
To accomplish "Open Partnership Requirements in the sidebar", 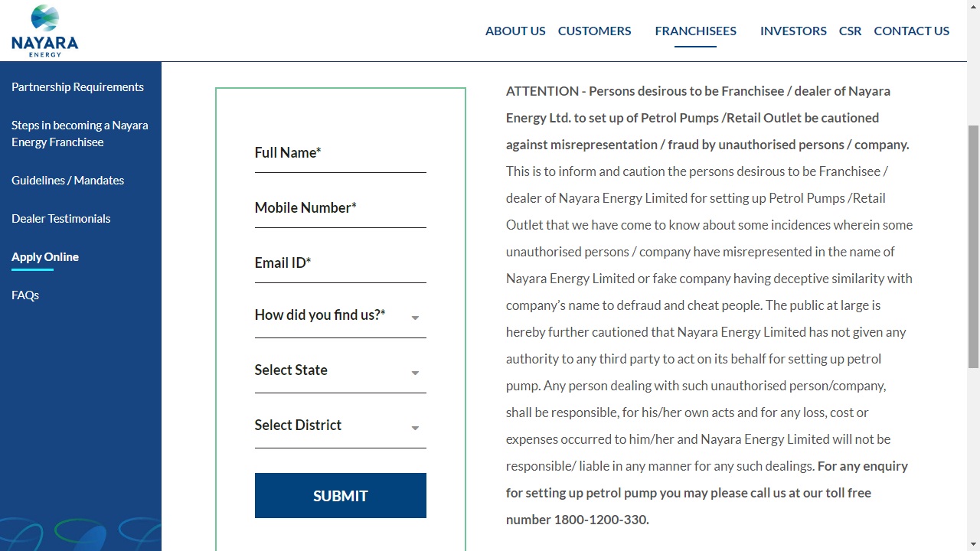I will [77, 86].
